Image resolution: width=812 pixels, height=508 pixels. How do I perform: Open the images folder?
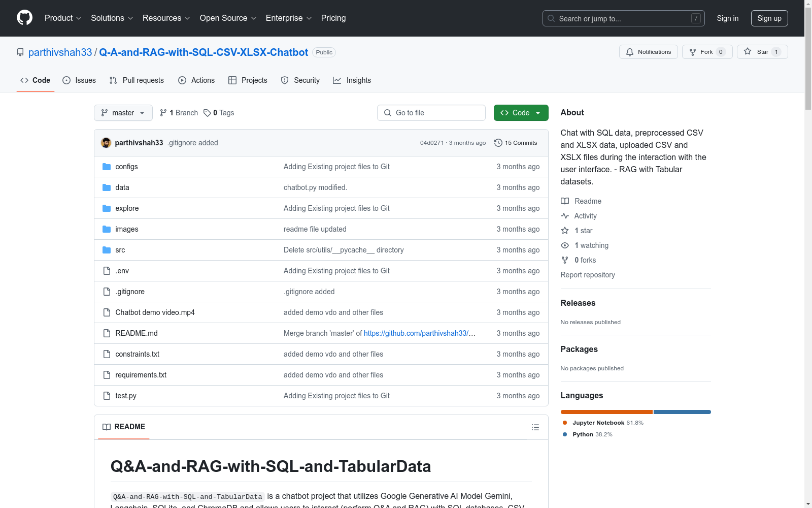click(x=127, y=229)
